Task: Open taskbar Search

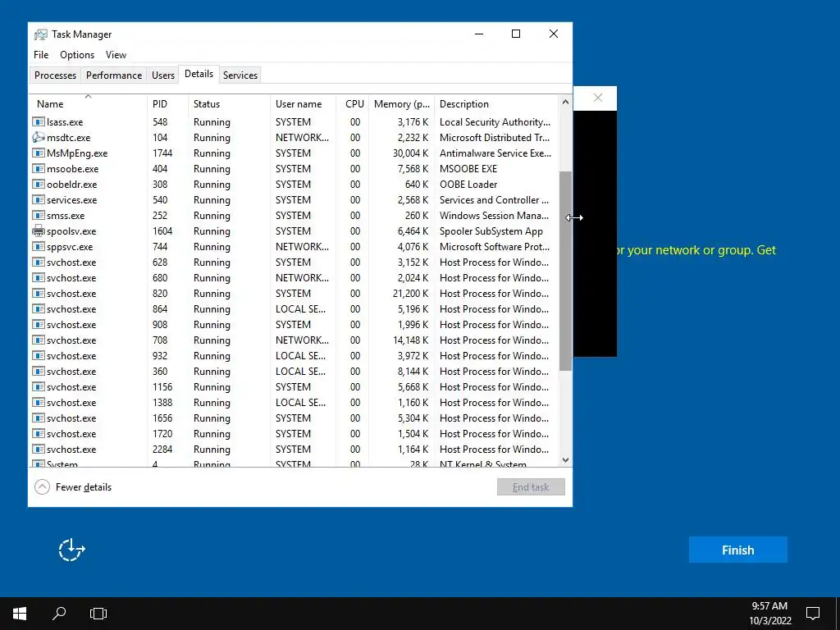Action: click(59, 614)
